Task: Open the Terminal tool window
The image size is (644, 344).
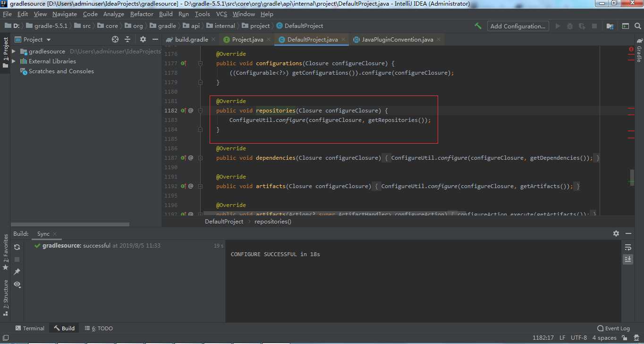Action: (x=30, y=328)
